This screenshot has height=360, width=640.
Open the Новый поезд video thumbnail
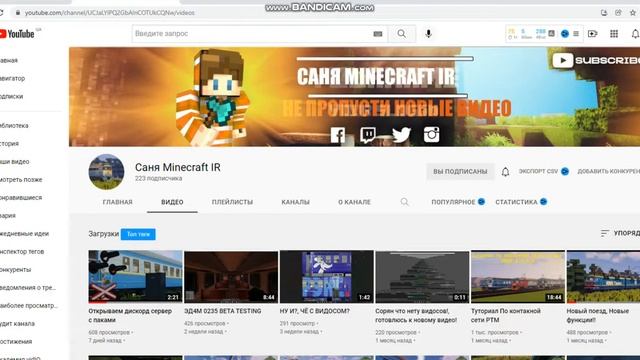[x=603, y=277]
